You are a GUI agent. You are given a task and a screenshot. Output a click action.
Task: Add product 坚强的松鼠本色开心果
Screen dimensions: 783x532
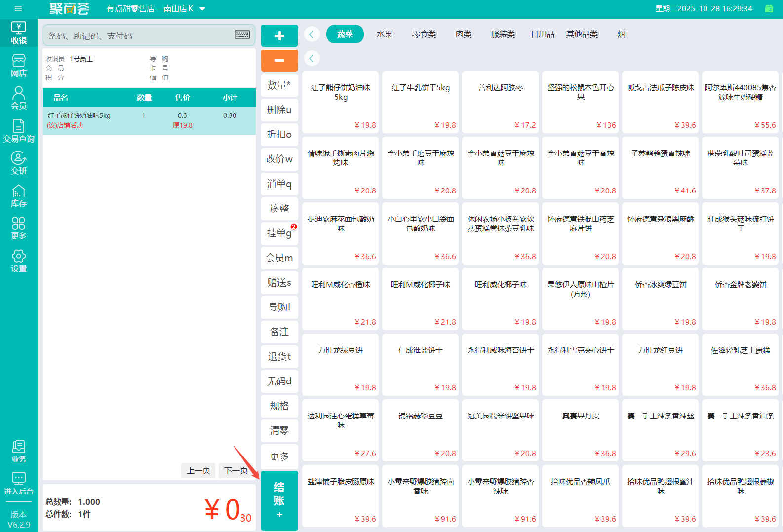pos(581,102)
